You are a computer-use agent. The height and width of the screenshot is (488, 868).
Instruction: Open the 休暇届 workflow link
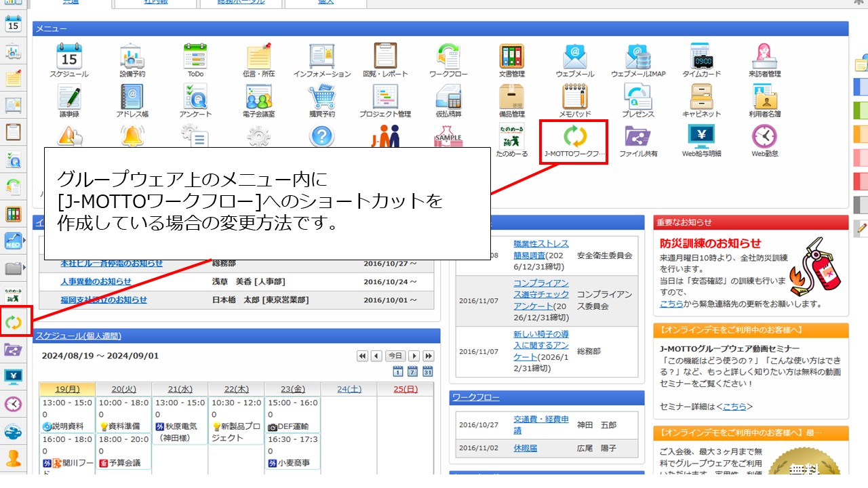526,448
